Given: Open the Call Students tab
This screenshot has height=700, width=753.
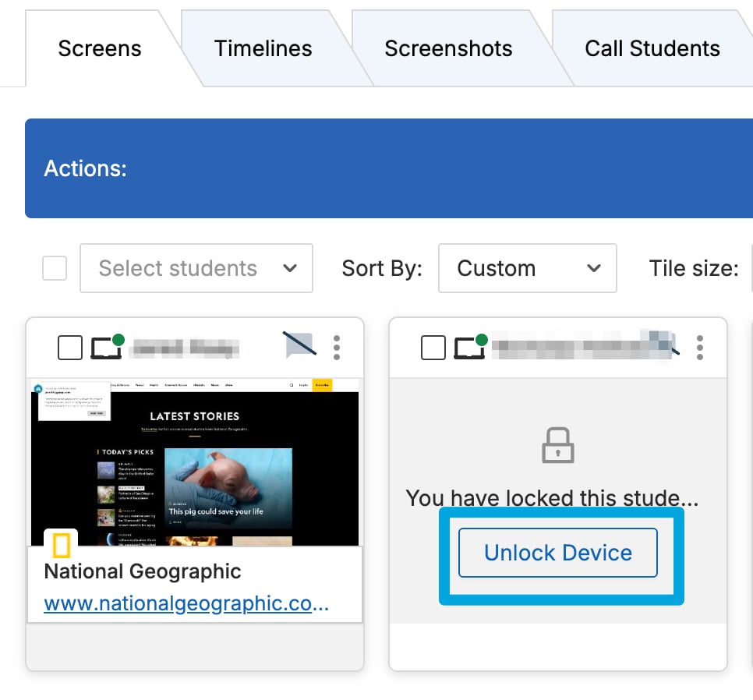Looking at the screenshot, I should pos(652,48).
